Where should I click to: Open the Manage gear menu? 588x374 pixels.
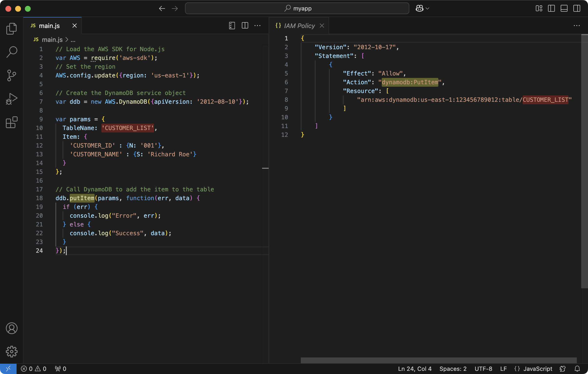point(11,352)
